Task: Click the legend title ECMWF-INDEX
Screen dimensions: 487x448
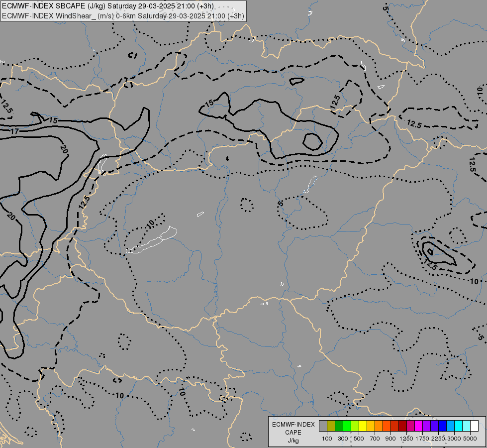Action: 293,425
